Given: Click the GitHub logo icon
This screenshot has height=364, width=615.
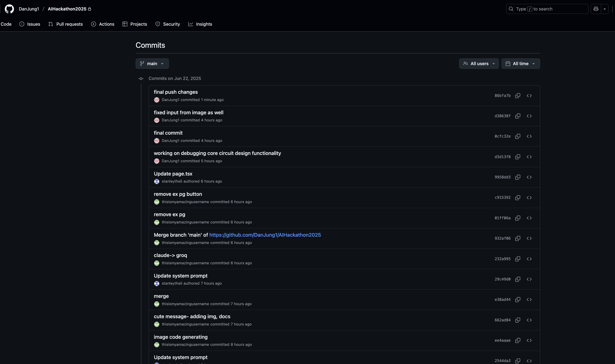Looking at the screenshot, I should pos(9,9).
